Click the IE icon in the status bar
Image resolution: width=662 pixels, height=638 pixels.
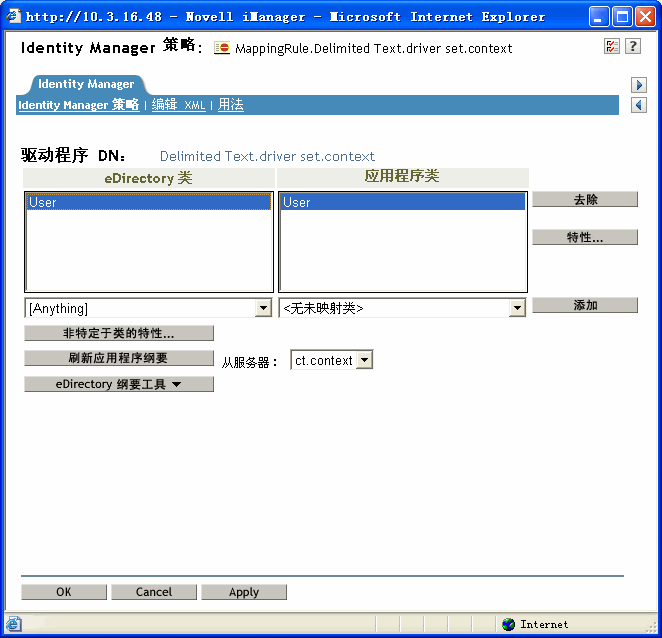click(13, 624)
